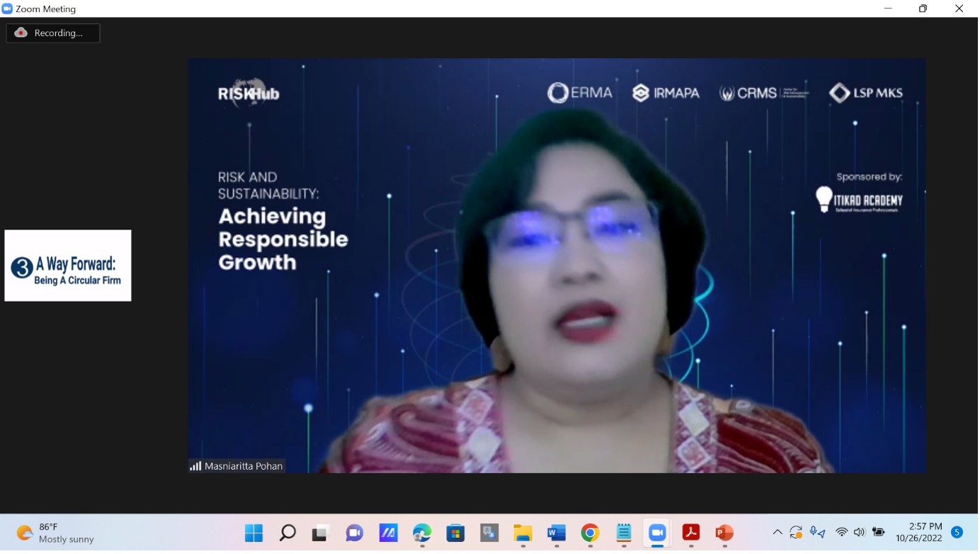Open the Windows Start menu
The width and height of the screenshot is (980, 554).
(x=253, y=533)
